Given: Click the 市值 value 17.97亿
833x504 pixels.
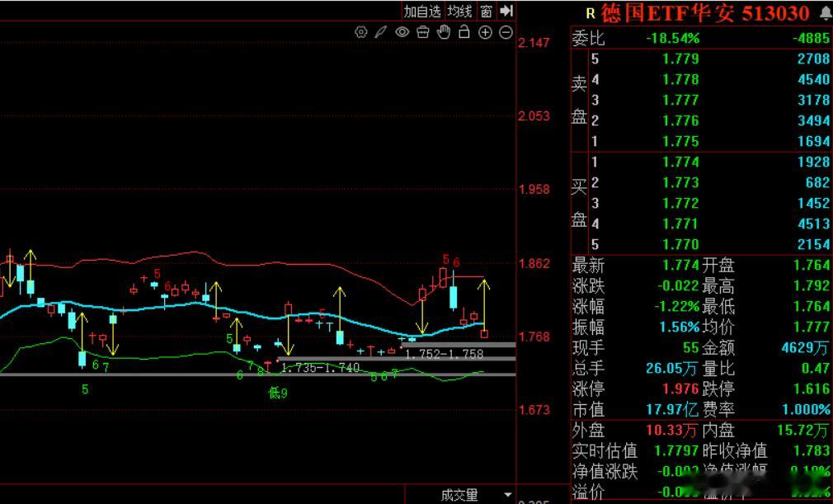Looking at the screenshot, I should pos(671,409).
